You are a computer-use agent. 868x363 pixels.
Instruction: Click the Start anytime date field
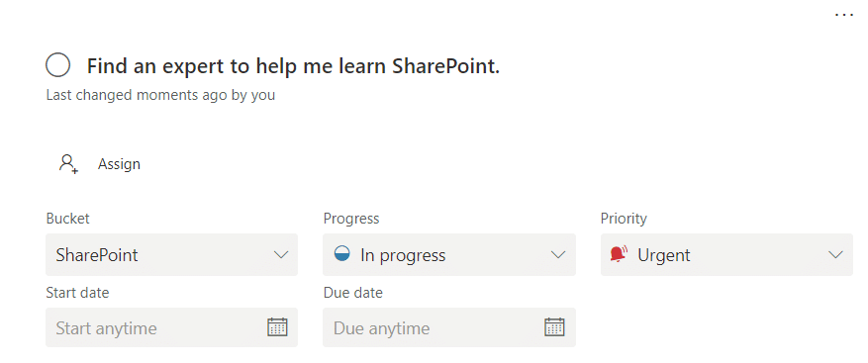[x=171, y=327]
